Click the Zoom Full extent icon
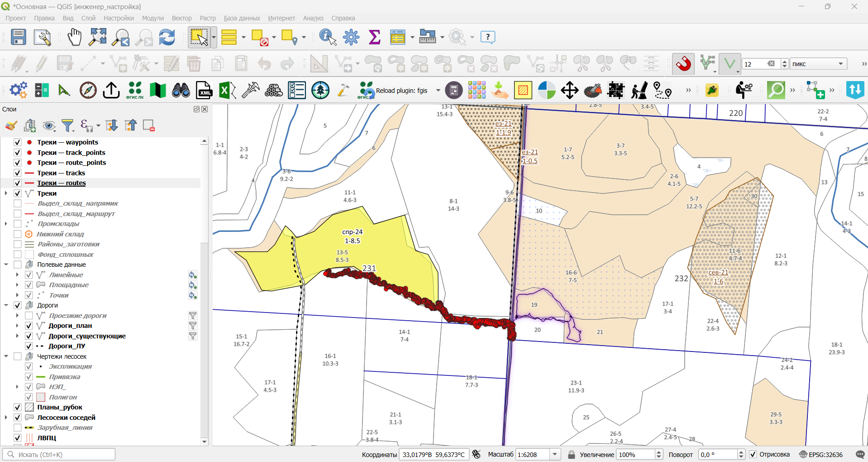 click(x=98, y=37)
